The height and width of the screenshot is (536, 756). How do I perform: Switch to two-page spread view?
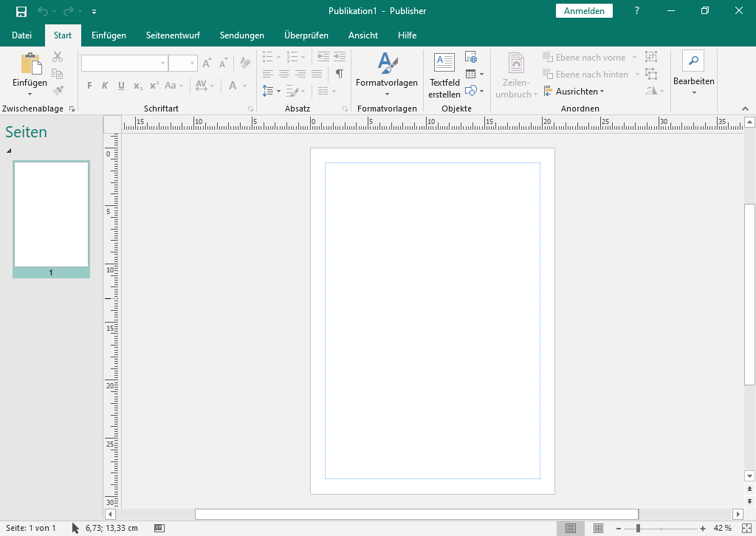pos(599,528)
